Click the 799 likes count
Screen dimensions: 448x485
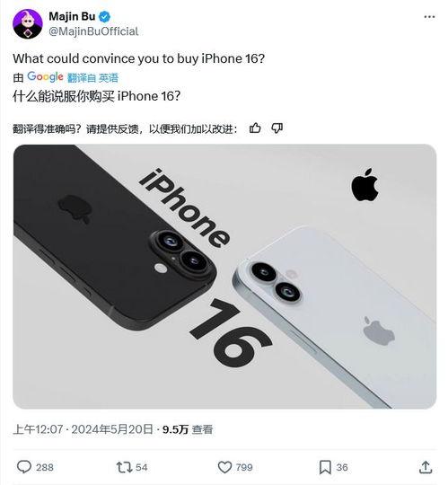tap(244, 467)
